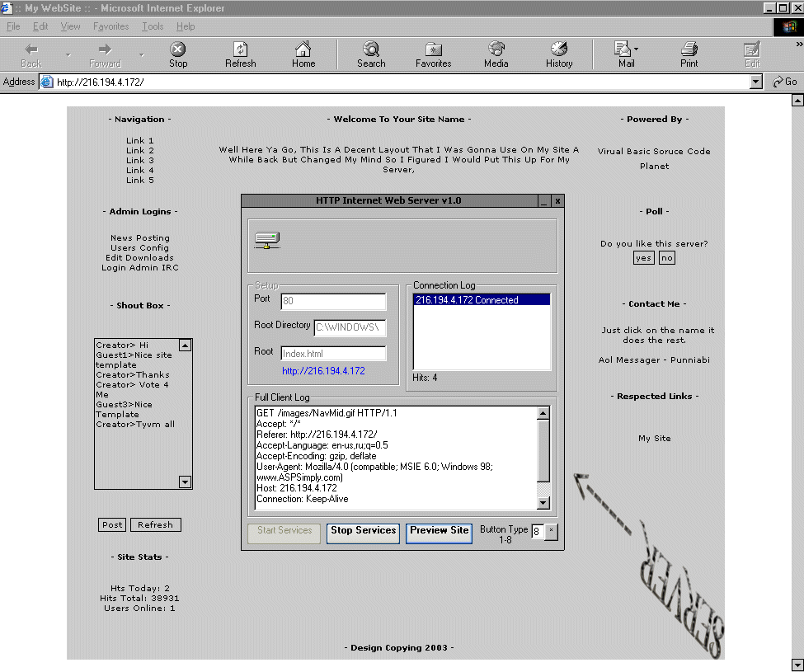The width and height of the screenshot is (804, 672).
Task: Click the Root Index.html input field
Action: click(x=333, y=354)
